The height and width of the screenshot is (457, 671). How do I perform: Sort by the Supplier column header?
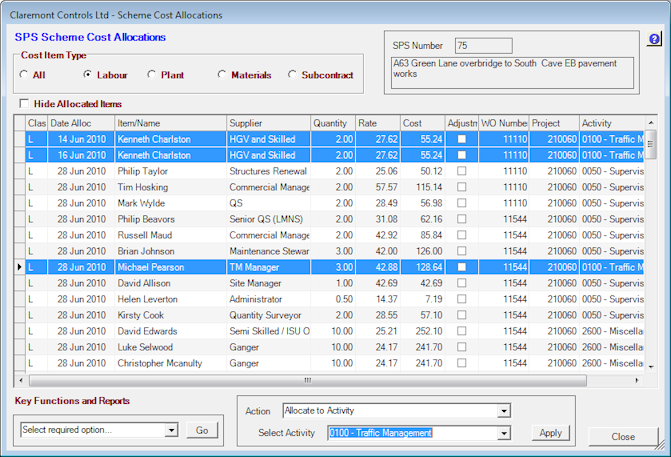tap(268, 123)
